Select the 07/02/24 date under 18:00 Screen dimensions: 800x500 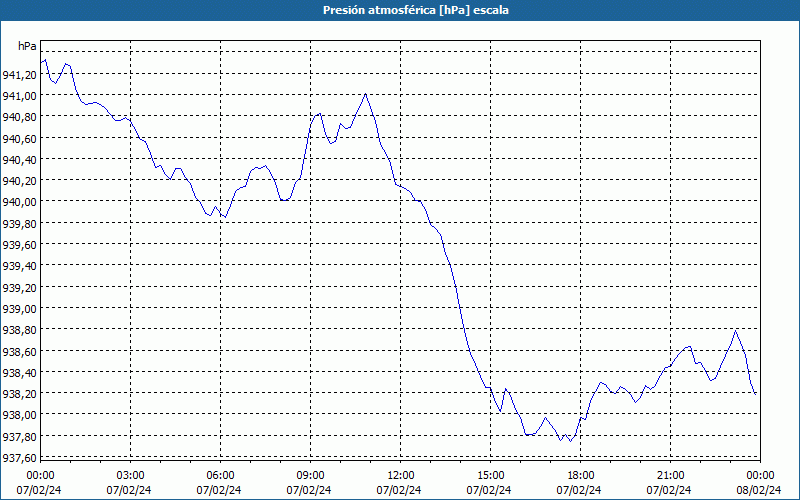click(x=579, y=490)
